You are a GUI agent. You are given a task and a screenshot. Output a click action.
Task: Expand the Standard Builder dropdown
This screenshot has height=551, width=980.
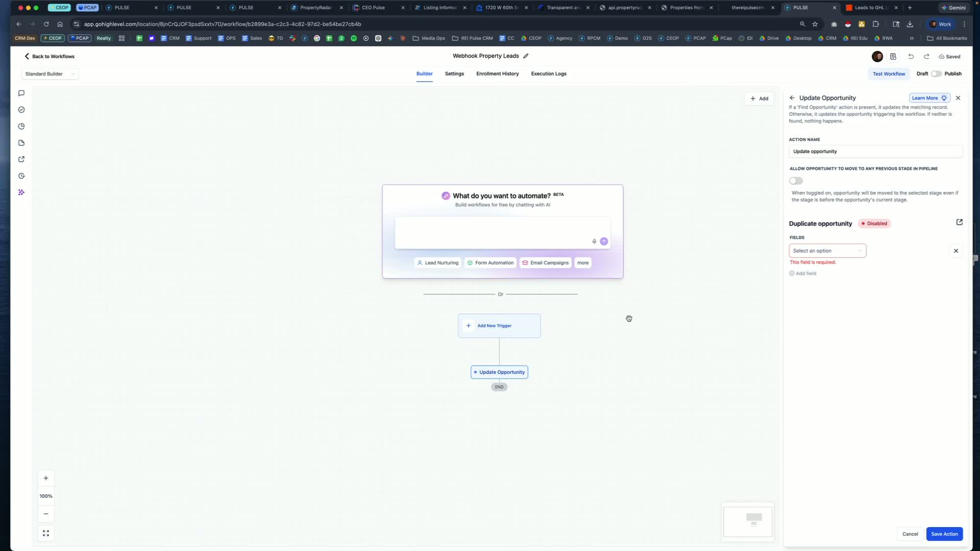point(50,74)
